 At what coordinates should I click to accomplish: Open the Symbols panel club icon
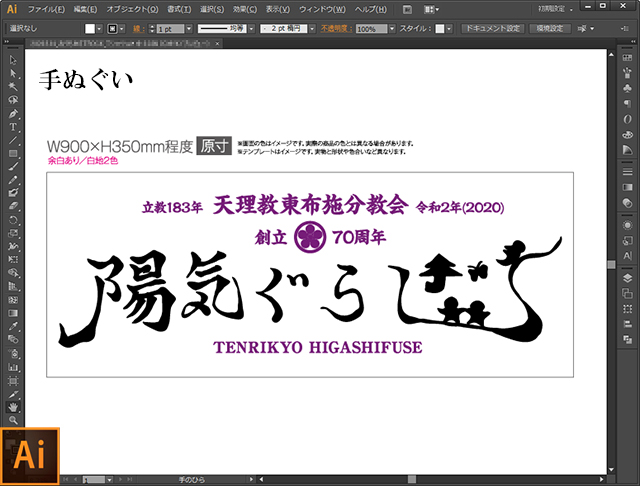pyautogui.click(x=627, y=88)
